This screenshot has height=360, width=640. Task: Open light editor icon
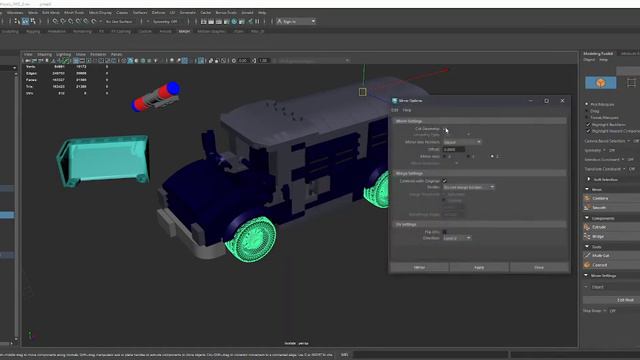click(x=250, y=21)
